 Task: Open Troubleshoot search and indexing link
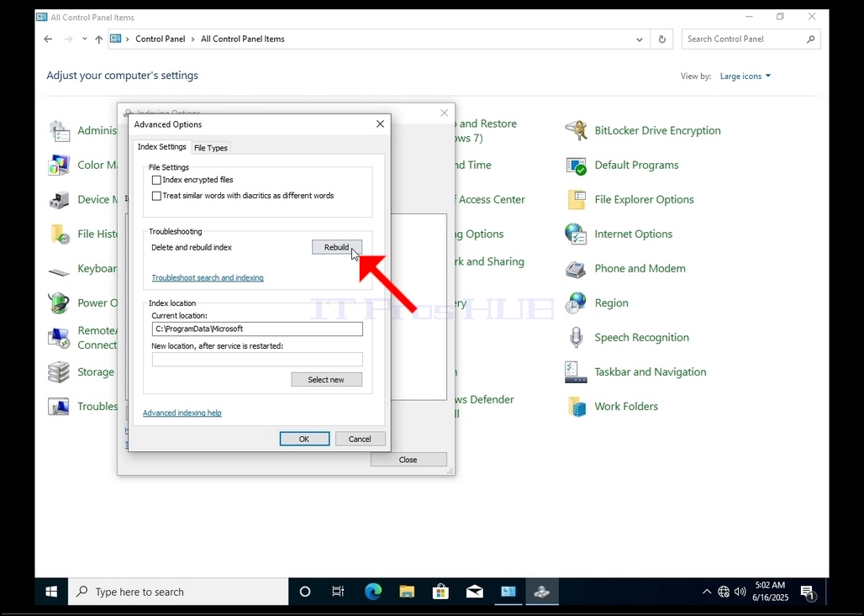208,277
